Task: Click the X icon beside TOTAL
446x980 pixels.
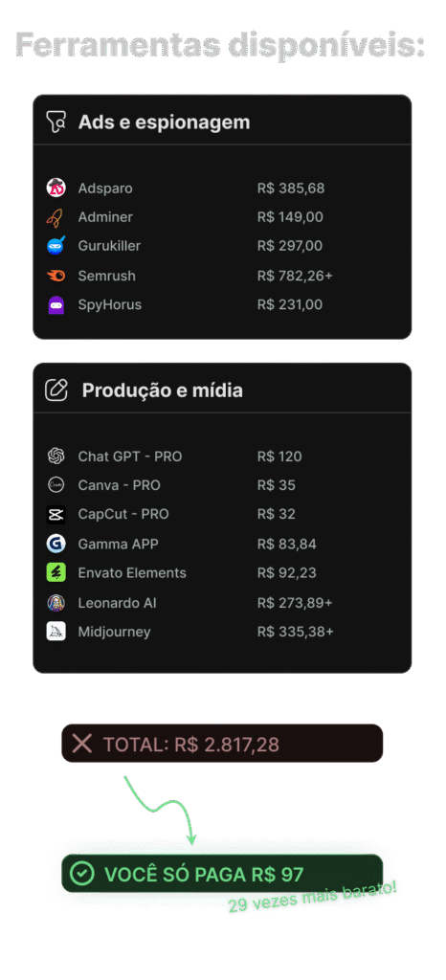Action: pos(81,744)
